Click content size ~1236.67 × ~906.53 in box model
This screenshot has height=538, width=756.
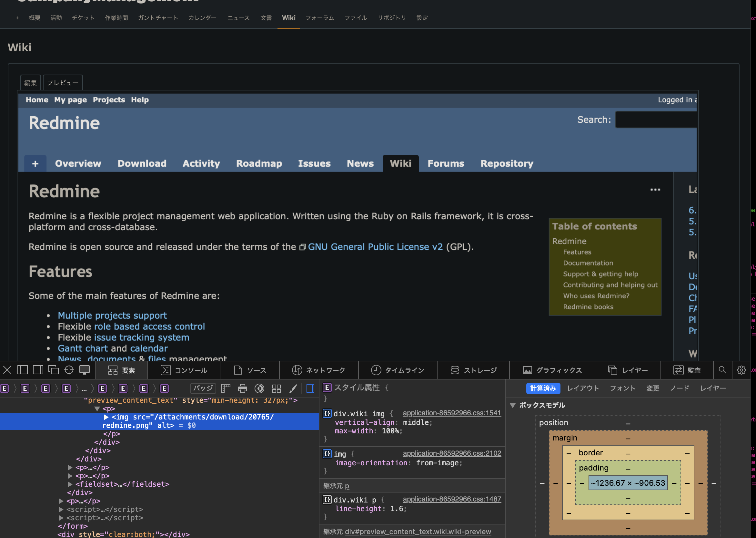[628, 483]
